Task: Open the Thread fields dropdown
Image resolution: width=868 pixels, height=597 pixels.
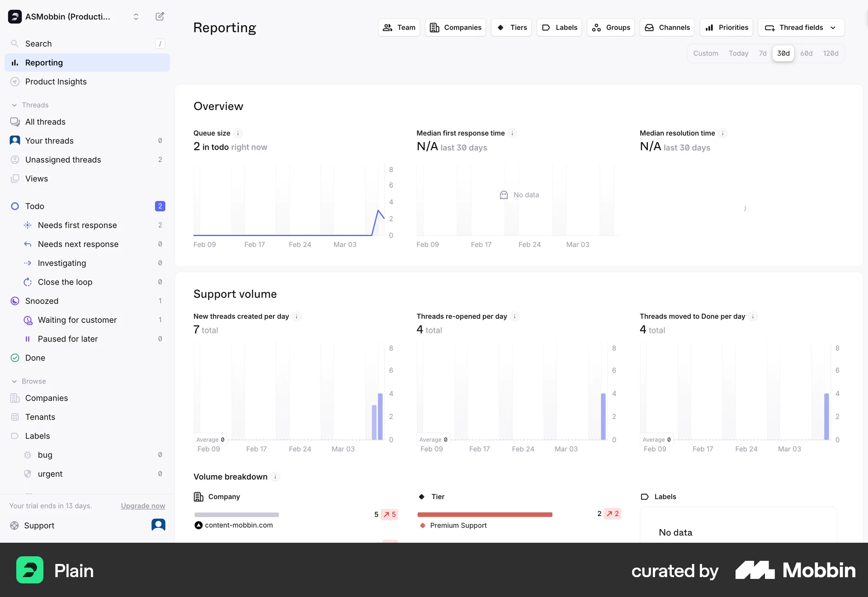Action: [801, 27]
